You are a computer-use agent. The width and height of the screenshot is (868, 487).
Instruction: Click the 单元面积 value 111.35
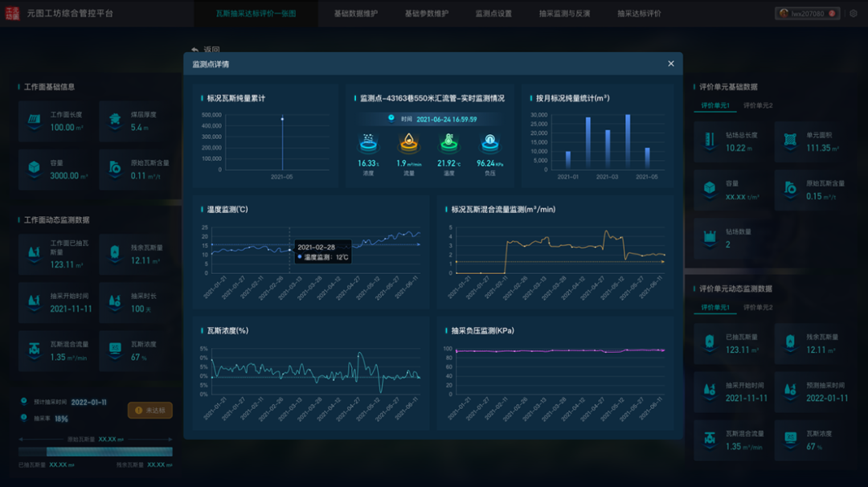click(823, 148)
